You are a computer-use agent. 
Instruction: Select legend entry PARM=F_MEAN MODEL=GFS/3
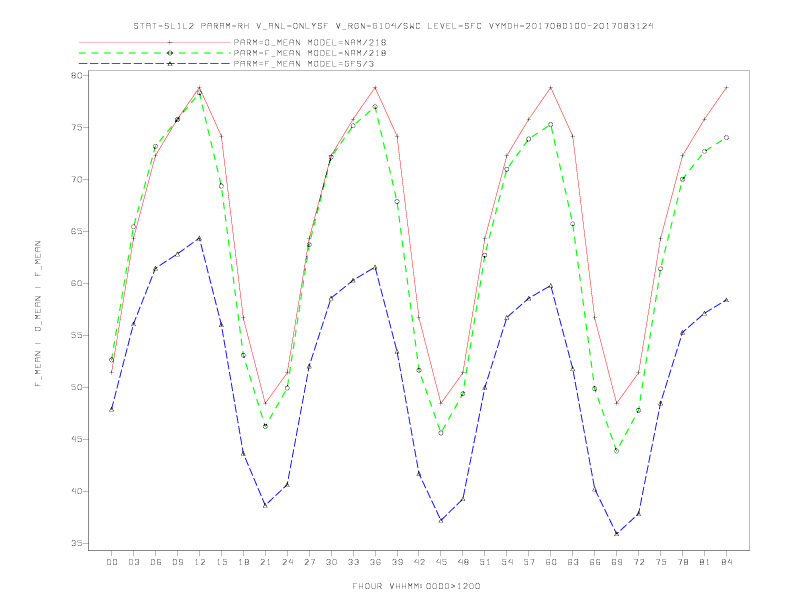pos(304,64)
